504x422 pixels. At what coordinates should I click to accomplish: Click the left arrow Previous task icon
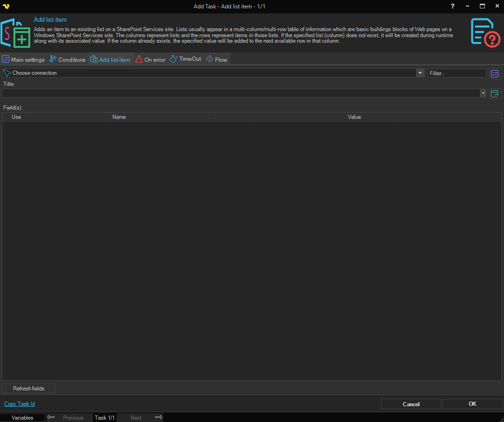[x=51, y=417]
